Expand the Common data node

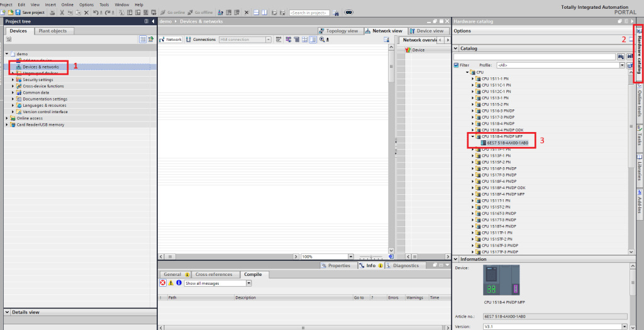(13, 92)
